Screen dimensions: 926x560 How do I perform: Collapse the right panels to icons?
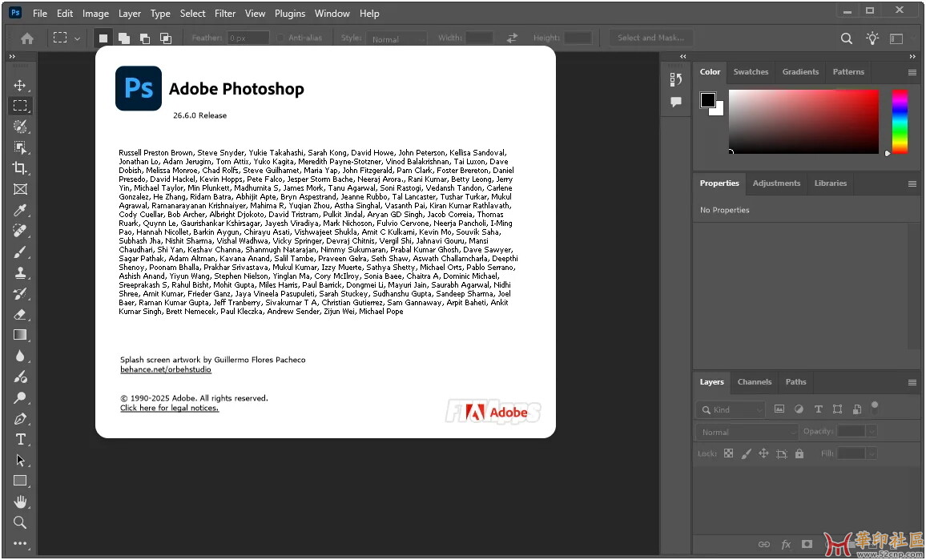[x=912, y=56]
